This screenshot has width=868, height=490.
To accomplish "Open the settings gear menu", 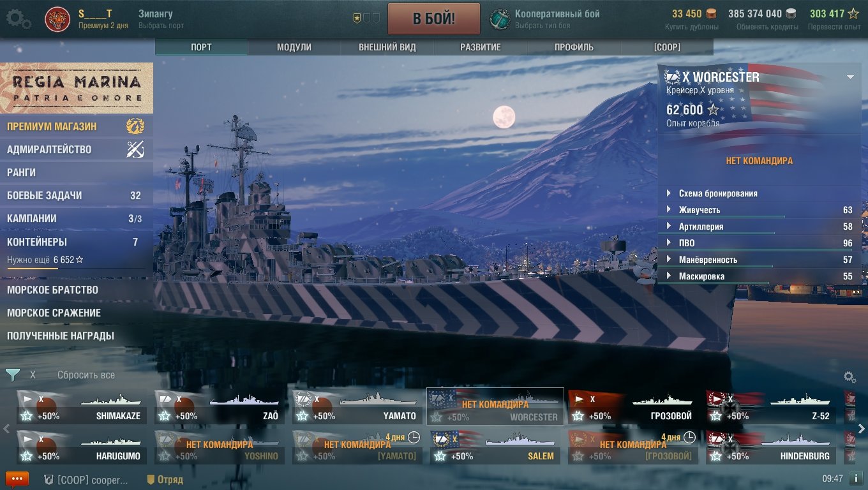I will coord(19,19).
